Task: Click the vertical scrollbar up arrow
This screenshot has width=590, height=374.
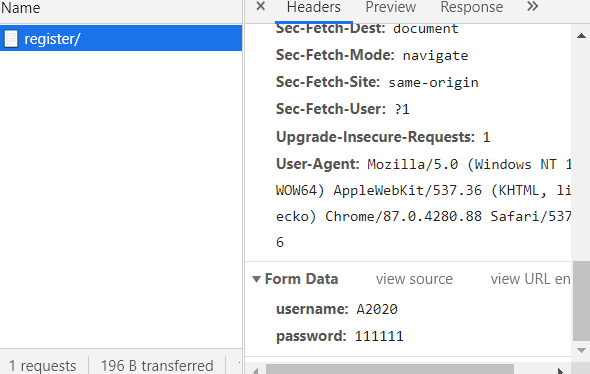Action: coord(581,36)
